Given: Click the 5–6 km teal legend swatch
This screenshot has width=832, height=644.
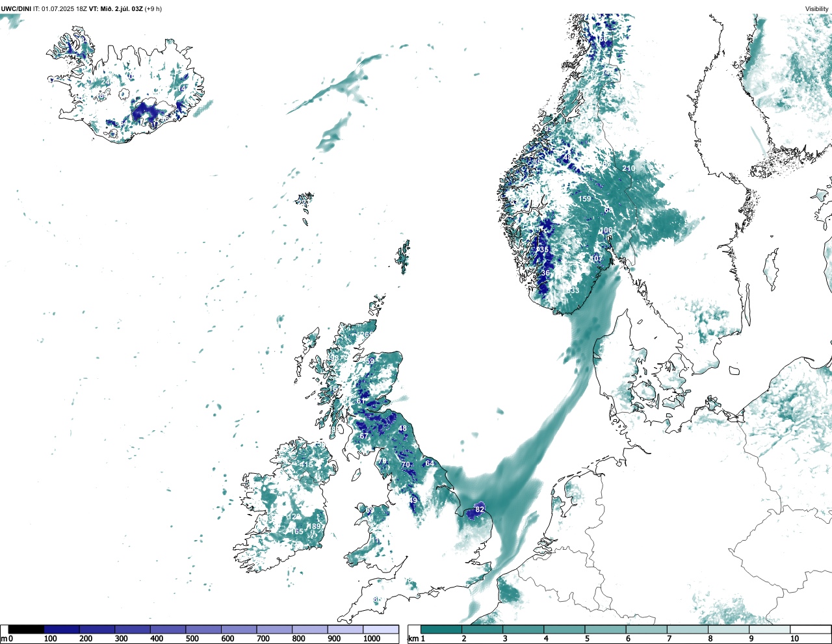Looking at the screenshot, I should click(x=605, y=629).
